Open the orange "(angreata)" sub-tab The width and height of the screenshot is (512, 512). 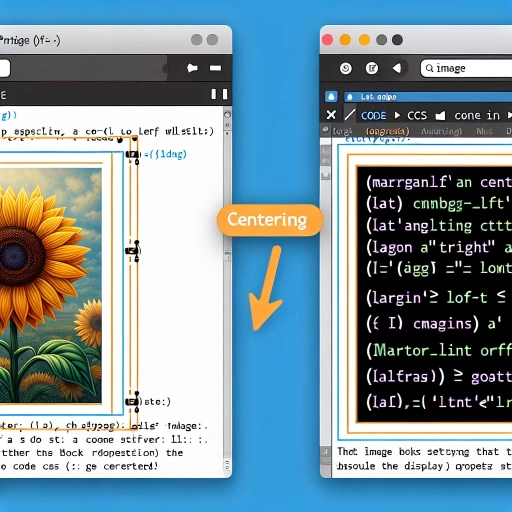[x=387, y=131]
